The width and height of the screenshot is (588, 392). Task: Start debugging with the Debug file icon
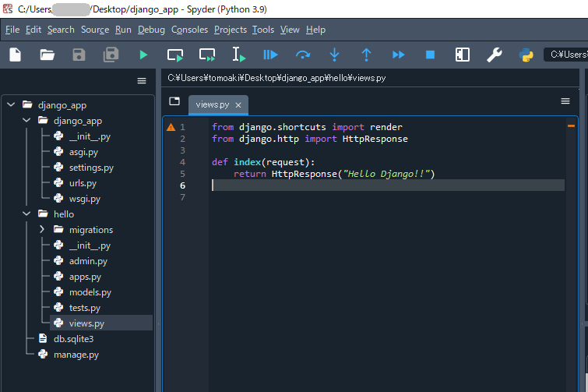point(270,55)
